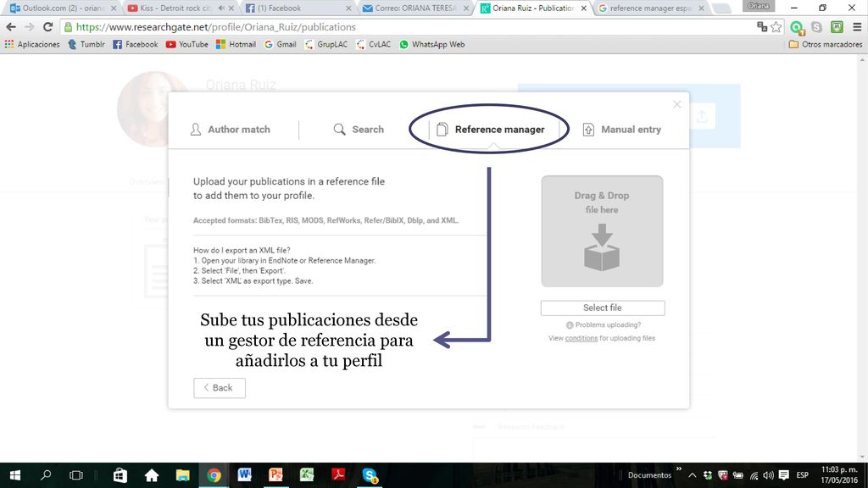Click the browser back arrow
The height and width of the screenshot is (488, 868).
11,26
